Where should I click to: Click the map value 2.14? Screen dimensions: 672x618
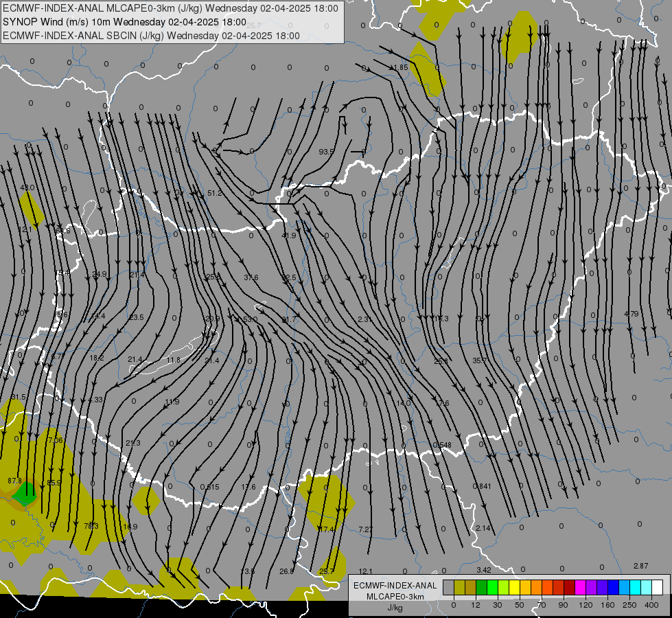pos(483,528)
